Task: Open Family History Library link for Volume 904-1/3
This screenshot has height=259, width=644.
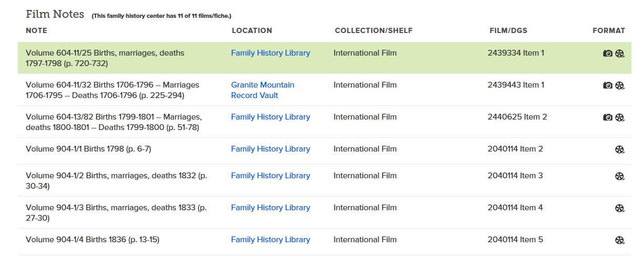Action: (271, 208)
